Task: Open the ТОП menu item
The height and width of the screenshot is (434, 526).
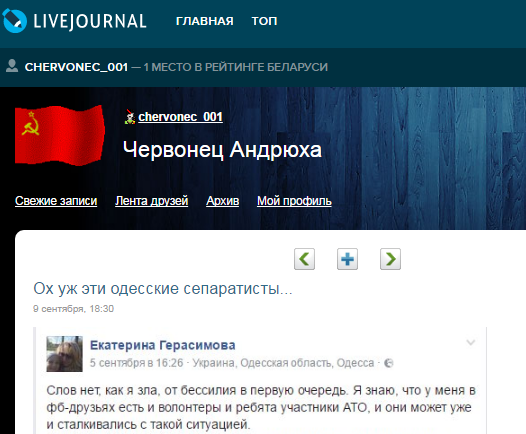Action: pyautogui.click(x=264, y=21)
